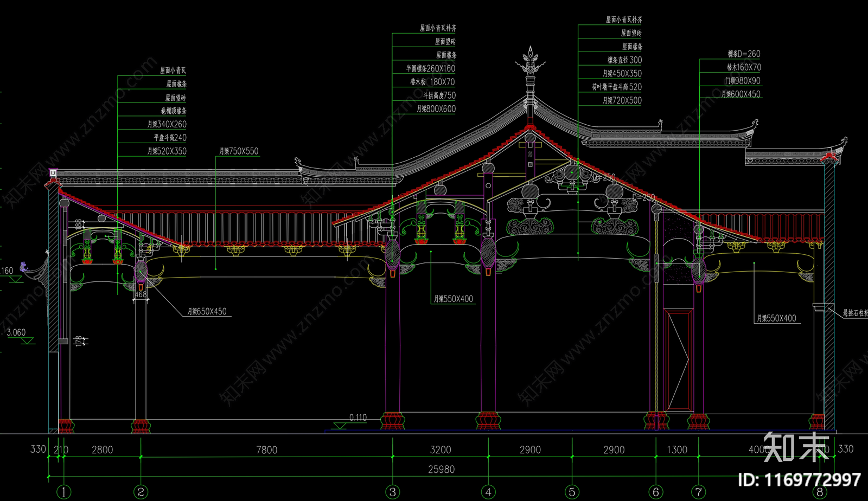This screenshot has height=501, width=868.
Task: Select the 2800 dimension text
Action: point(103,449)
